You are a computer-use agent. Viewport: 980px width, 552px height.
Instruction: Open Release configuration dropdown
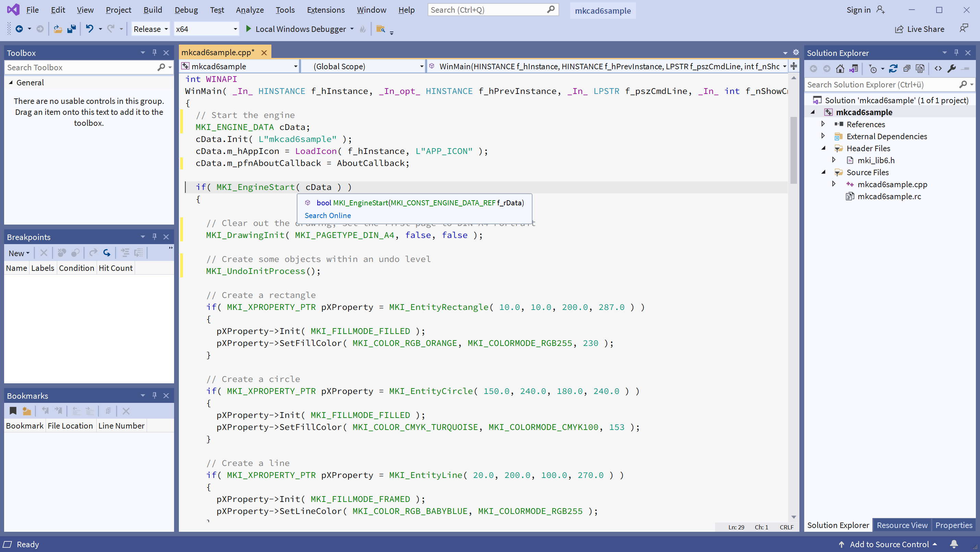coord(150,29)
